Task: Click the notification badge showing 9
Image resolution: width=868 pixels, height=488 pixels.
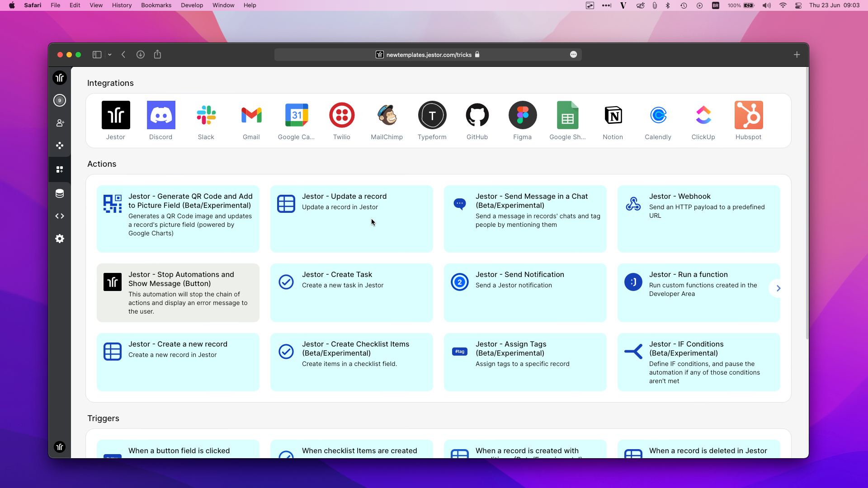Action: pos(60,100)
